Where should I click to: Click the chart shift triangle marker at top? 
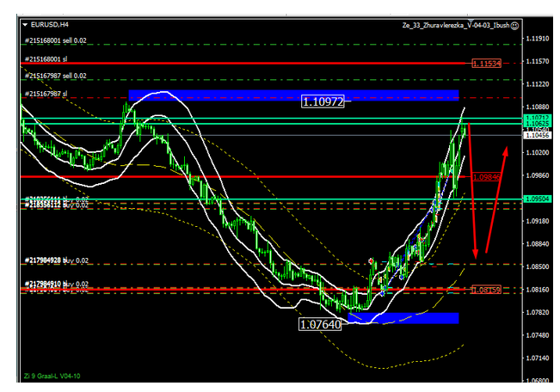coord(469,18)
